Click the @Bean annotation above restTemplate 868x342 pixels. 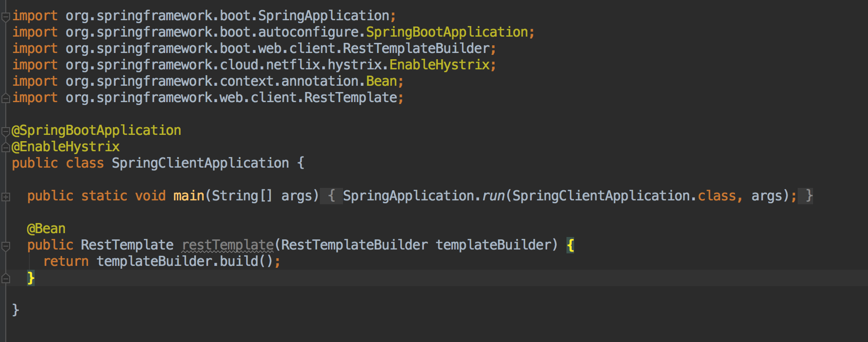[46, 228]
